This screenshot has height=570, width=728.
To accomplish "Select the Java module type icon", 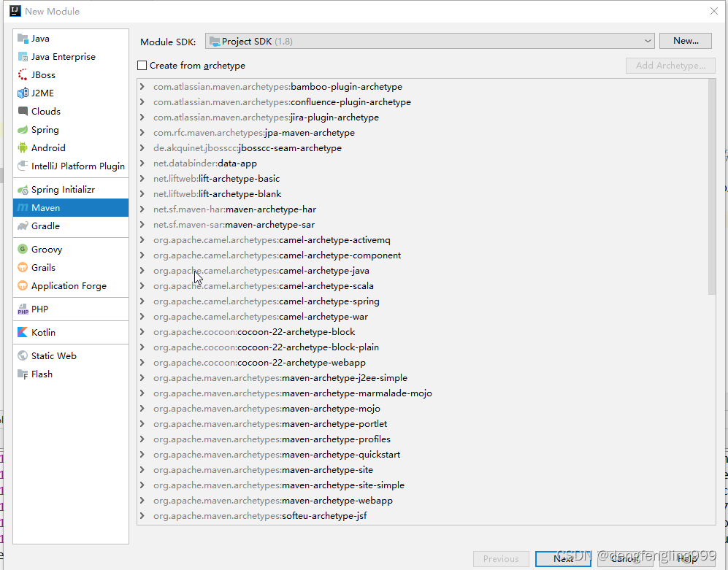I will pos(23,39).
